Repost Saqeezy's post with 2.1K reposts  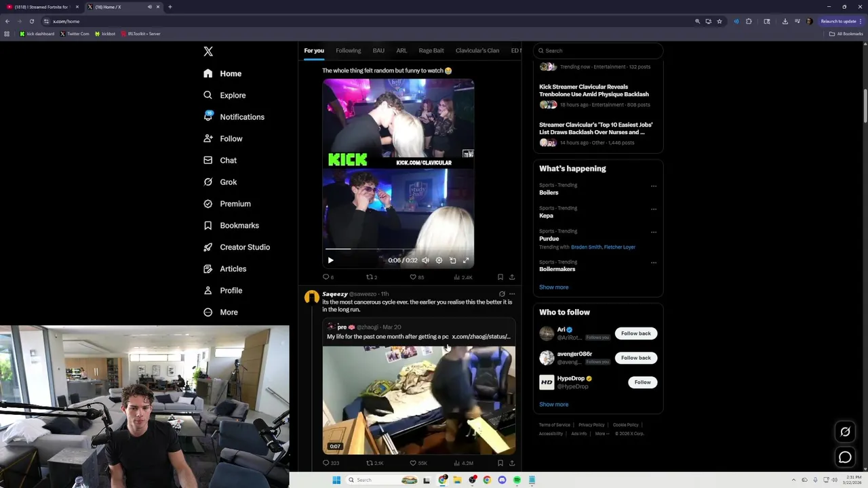tap(375, 463)
